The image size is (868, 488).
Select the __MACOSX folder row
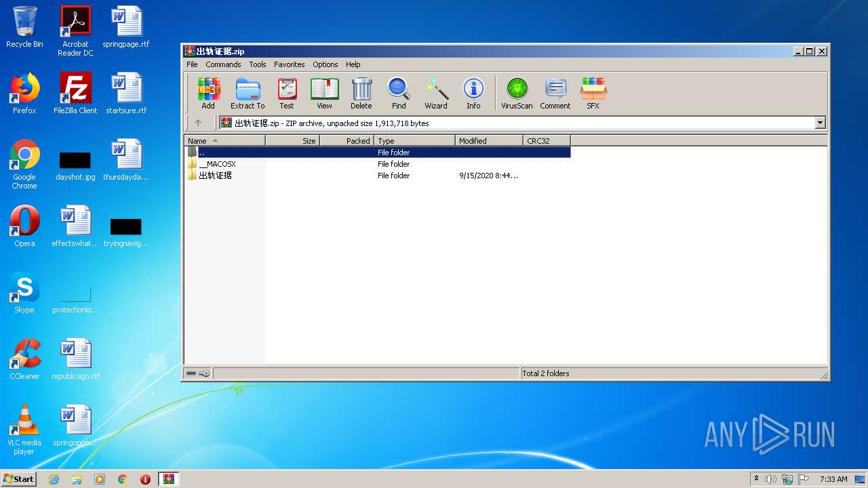coord(378,164)
